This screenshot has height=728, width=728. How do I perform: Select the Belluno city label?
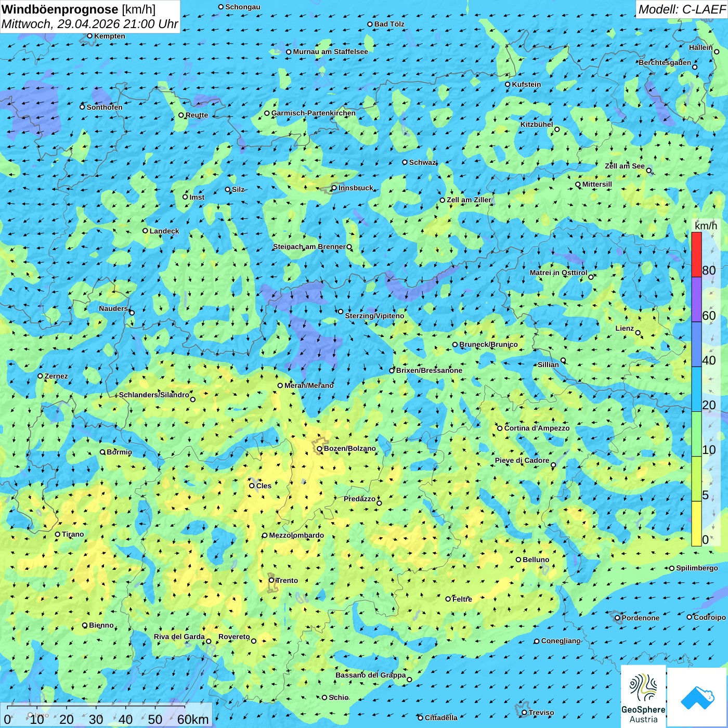[x=536, y=560]
